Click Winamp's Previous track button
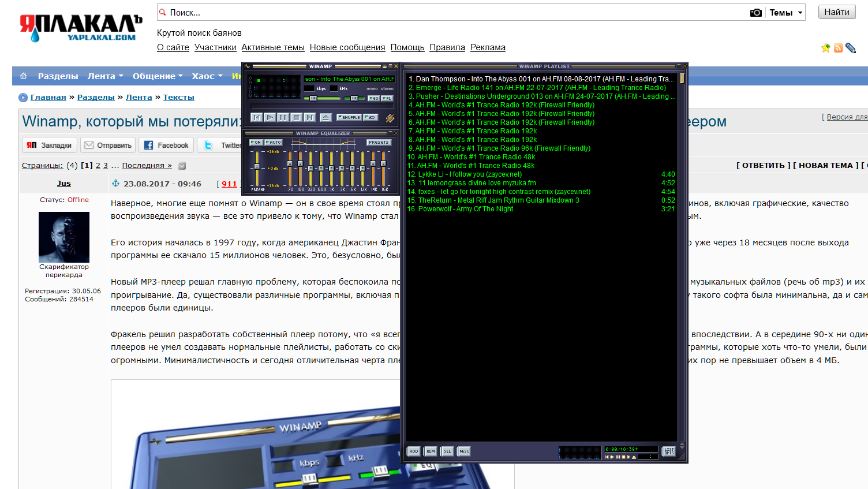 257,117
